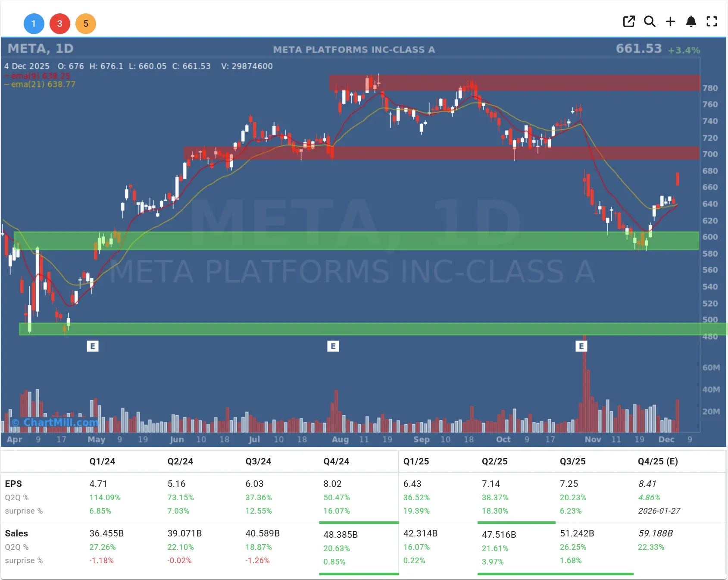Select the blue badge numbered 1
The image size is (728, 580).
34,24
